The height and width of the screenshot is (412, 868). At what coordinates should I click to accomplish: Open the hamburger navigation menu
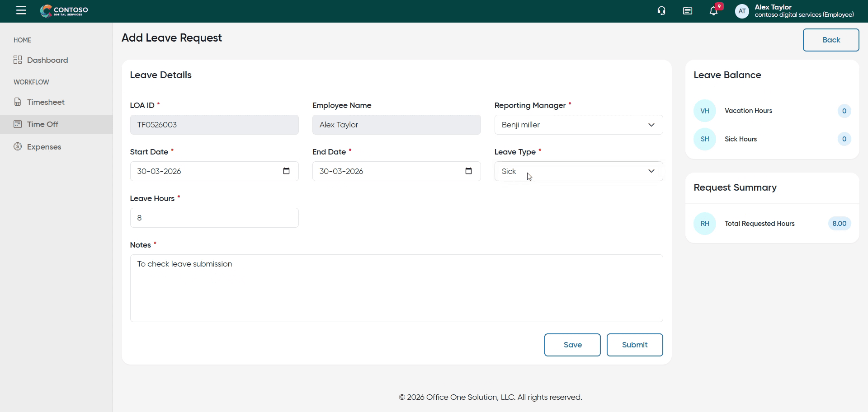pos(21,10)
